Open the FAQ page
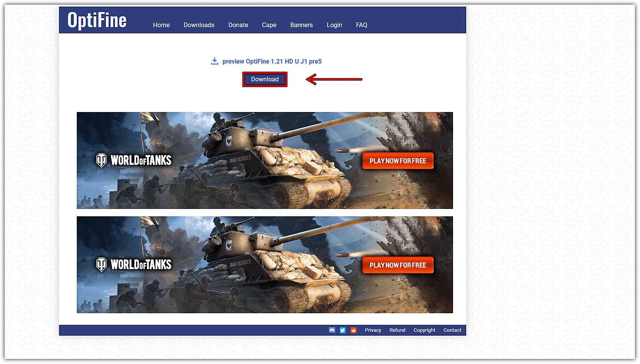The width and height of the screenshot is (640, 364). [362, 25]
